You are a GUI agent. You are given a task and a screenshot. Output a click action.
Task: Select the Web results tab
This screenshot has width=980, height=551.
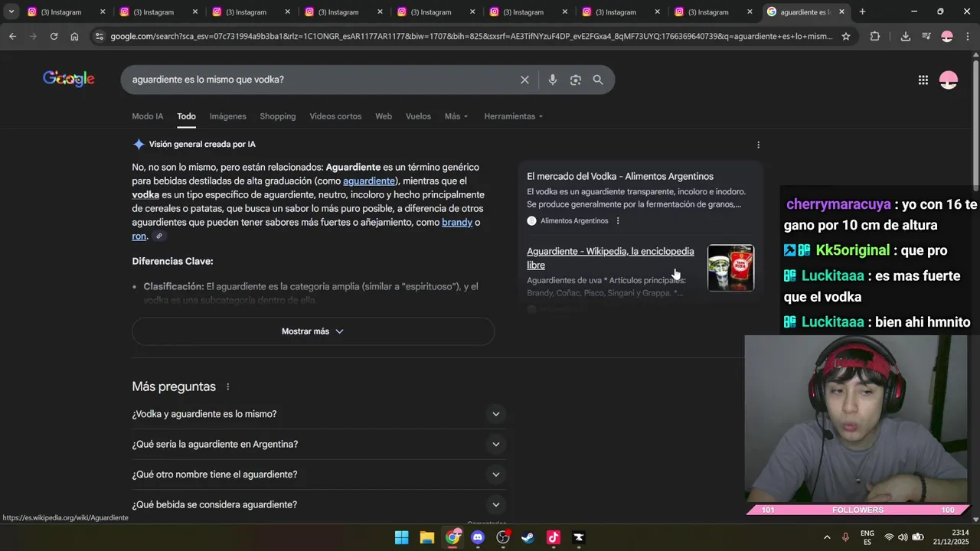tap(384, 116)
